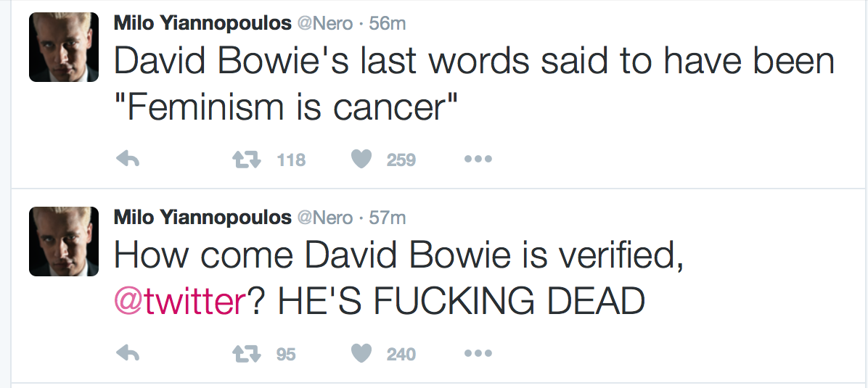Open more options on the 57m tweet
This screenshot has height=388, width=868.
(478, 354)
